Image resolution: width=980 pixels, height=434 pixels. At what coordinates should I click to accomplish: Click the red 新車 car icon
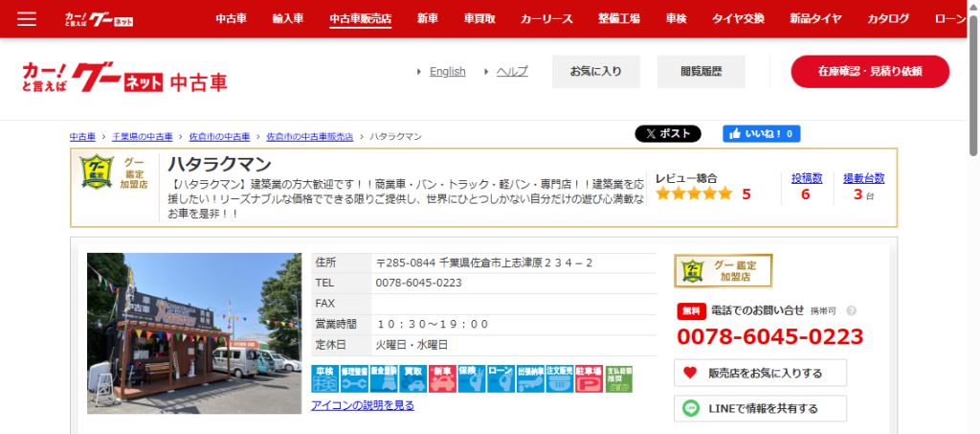coord(442,378)
